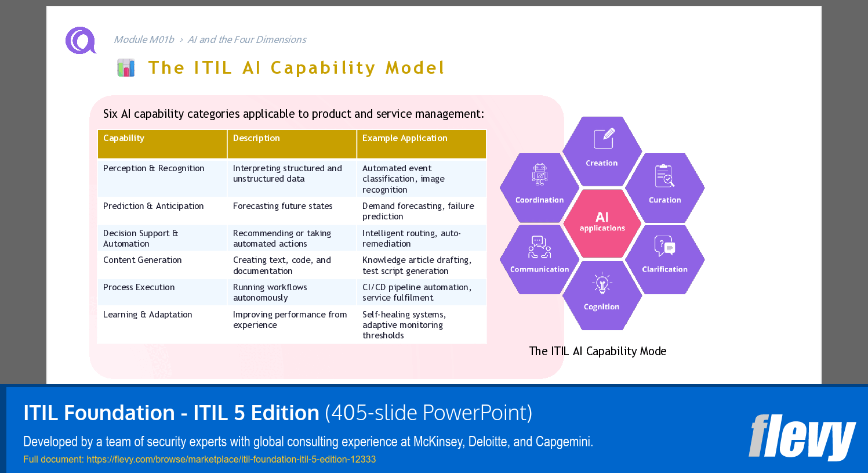Click the 'Forecasting future states' cell

(292, 211)
